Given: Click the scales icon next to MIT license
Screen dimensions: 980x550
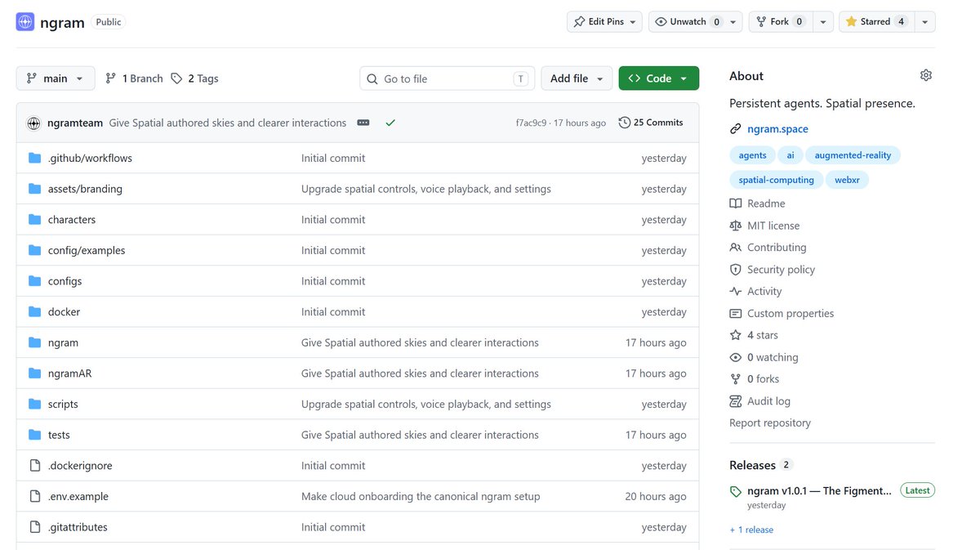Looking at the screenshot, I should (736, 226).
